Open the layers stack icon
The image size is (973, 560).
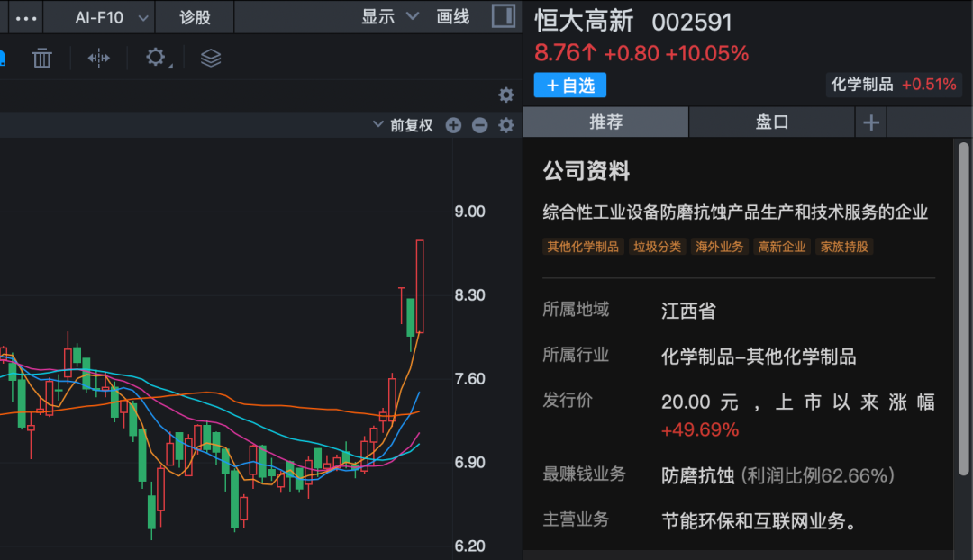point(211,59)
